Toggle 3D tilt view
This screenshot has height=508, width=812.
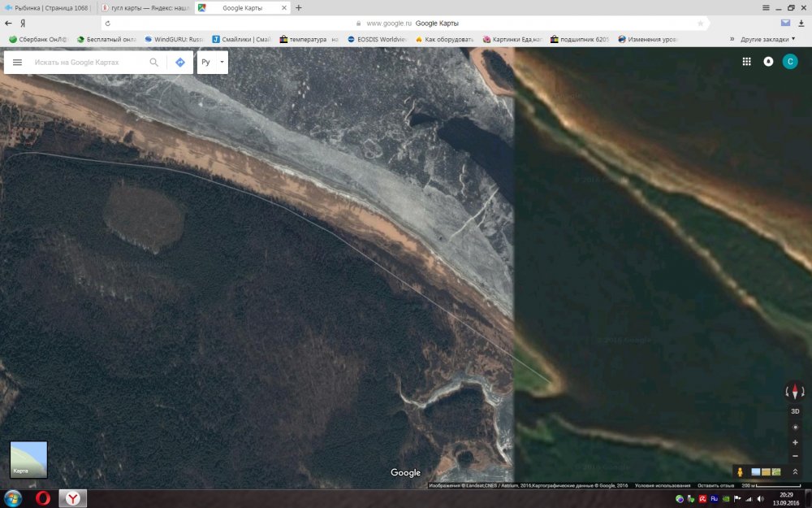tap(795, 411)
